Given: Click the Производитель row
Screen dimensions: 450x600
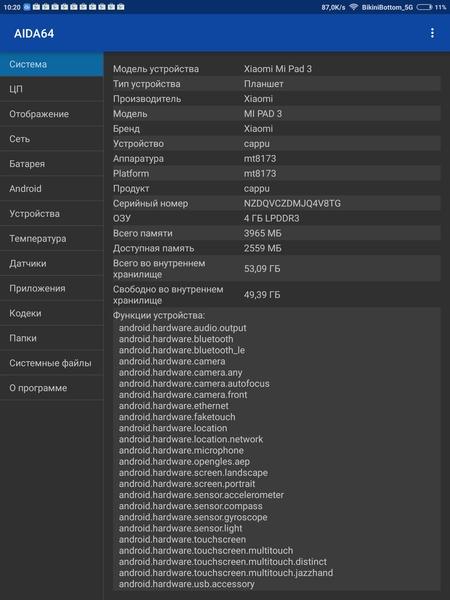Looking at the screenshot, I should (276, 99).
